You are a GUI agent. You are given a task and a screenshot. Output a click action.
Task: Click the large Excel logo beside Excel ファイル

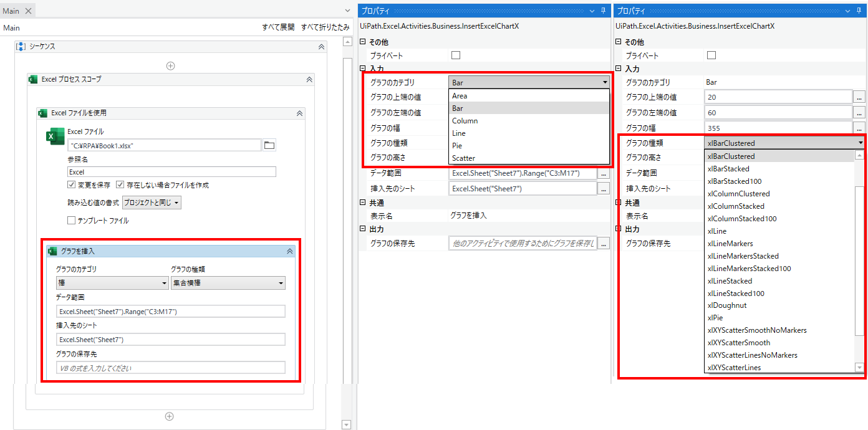(x=55, y=136)
